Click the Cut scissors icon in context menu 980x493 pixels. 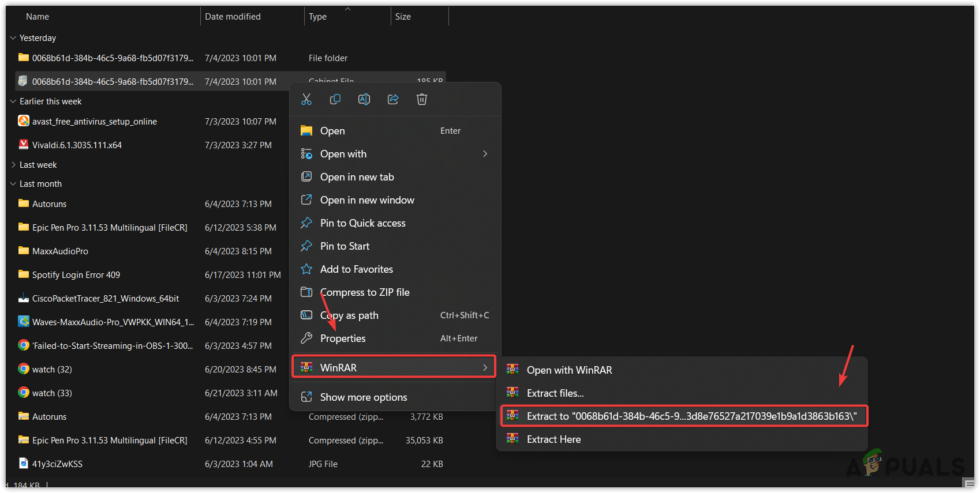click(306, 100)
